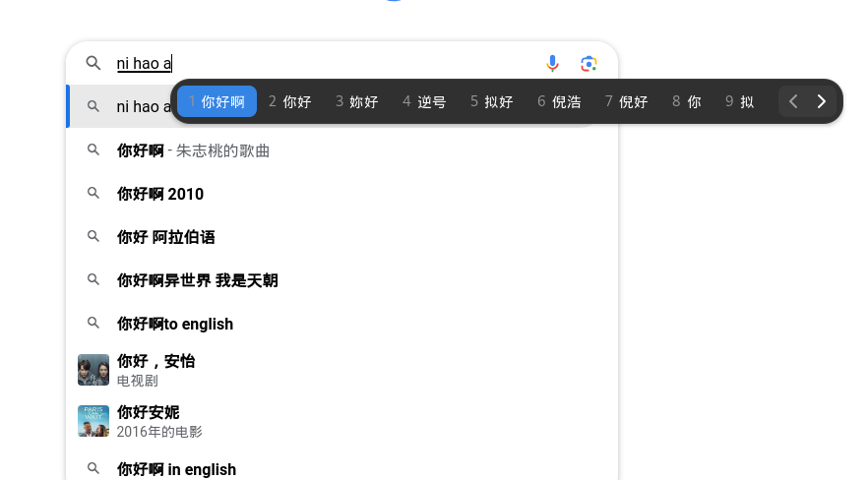Select suggestion 你好啊 in english

(x=342, y=469)
